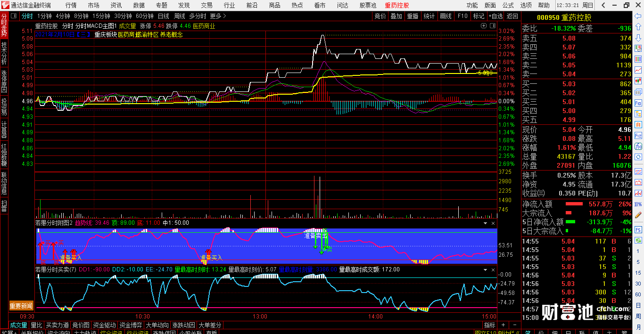
Task: Open the 股票池 menu
Action: [x=368, y=5]
